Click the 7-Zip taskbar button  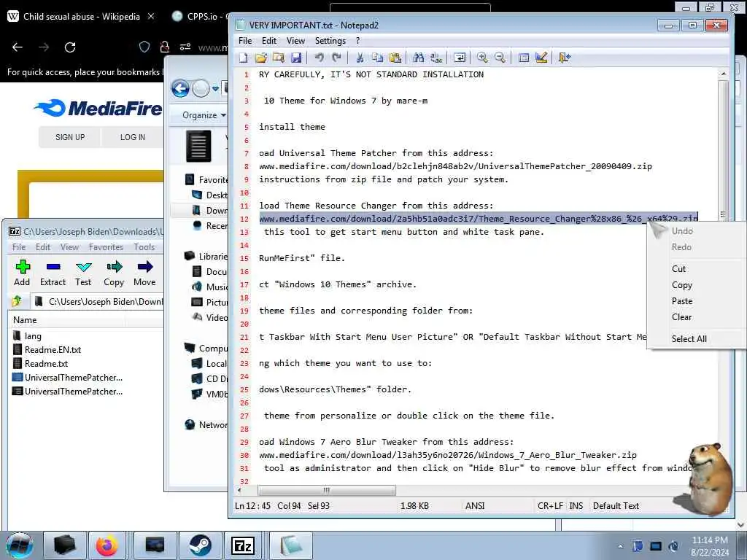243,545
